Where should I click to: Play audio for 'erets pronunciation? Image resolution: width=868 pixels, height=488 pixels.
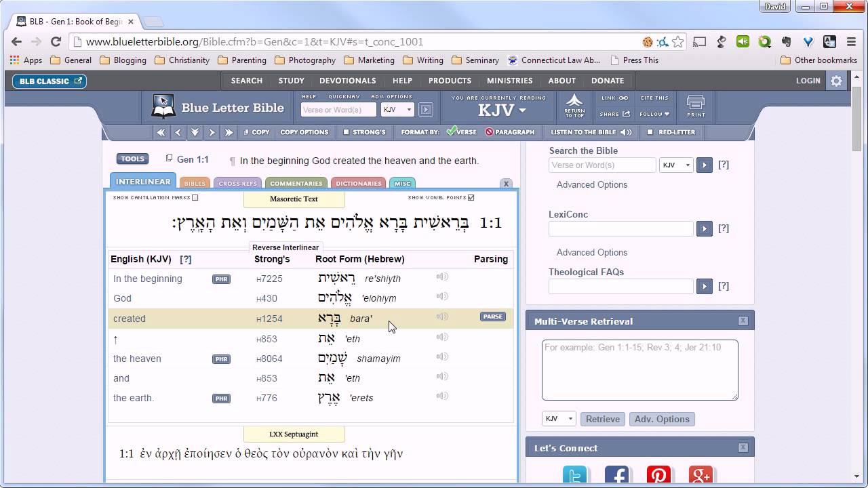442,396
